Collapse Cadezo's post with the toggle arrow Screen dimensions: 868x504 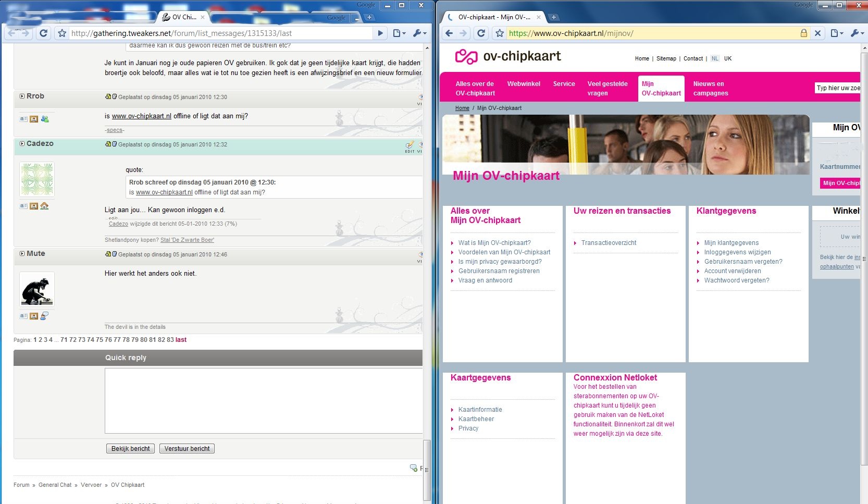click(22, 144)
